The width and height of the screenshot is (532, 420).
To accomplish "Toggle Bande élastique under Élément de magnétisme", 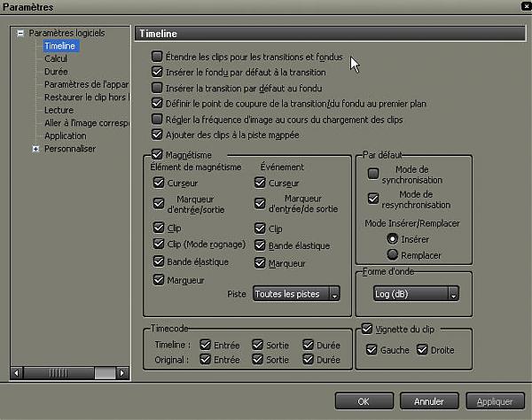I will pyautogui.click(x=159, y=261).
